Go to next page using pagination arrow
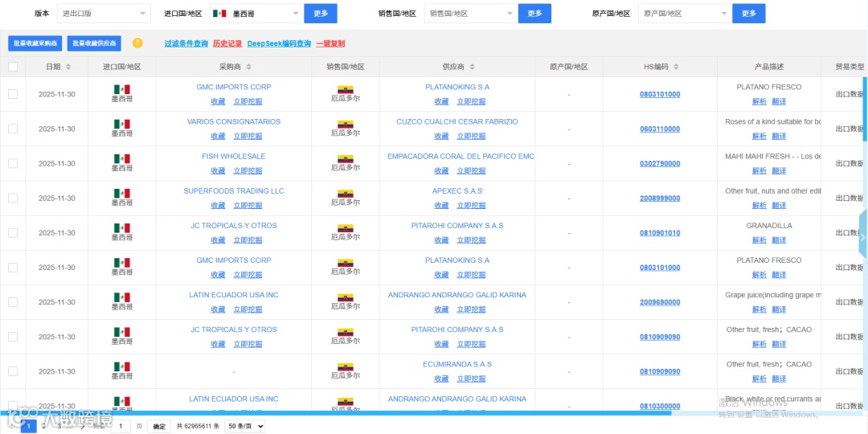The image size is (868, 434). click(82, 426)
